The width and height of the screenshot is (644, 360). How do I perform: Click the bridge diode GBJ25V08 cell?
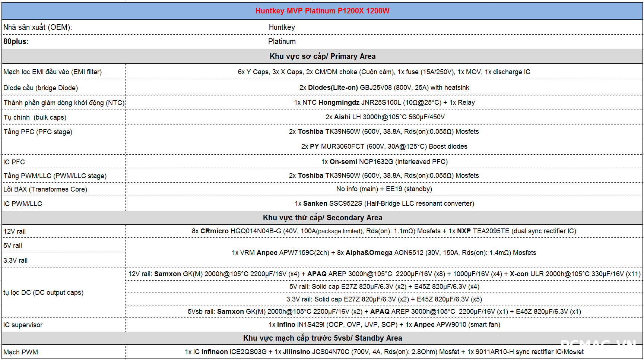tap(384, 88)
